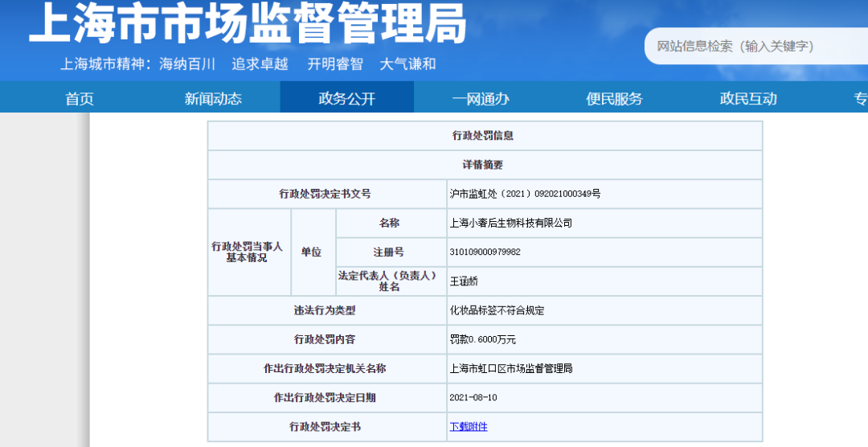Select authority 上海市虹口区市场监督管理局
Screen dimensions: 868x447
tap(511, 368)
